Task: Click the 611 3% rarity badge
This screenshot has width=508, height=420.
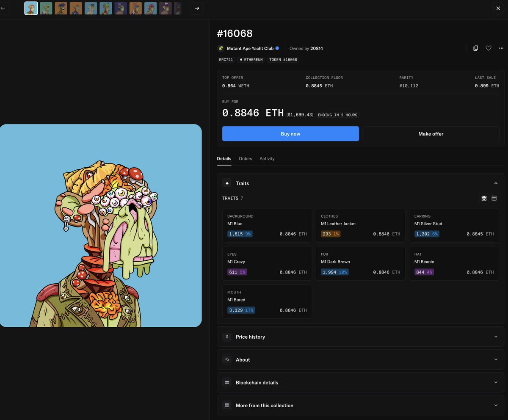Action: point(237,272)
